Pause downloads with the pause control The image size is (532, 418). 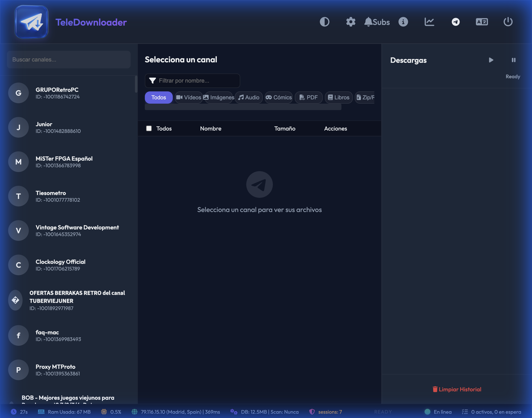(x=514, y=60)
